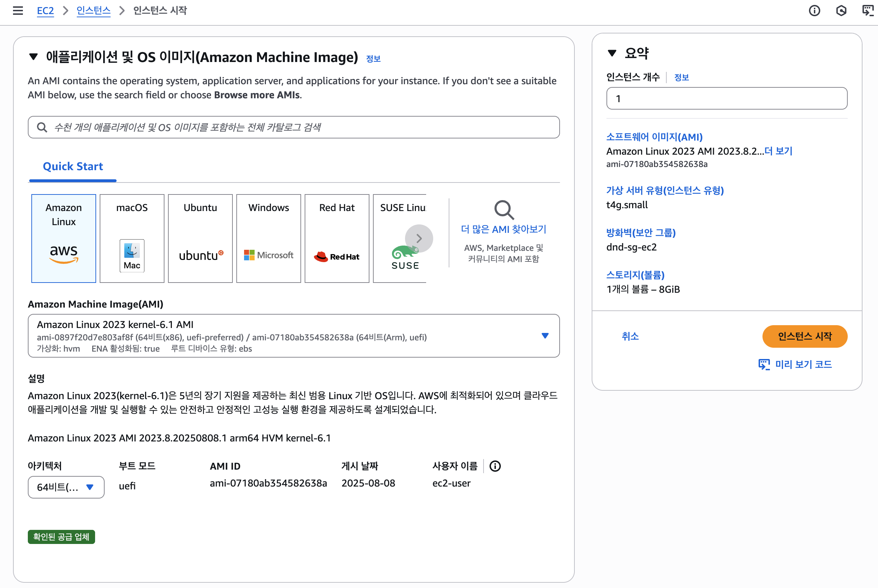The image size is (878, 588).
Task: Open the 아키텍처 64비트 dropdown
Action: pyautogui.click(x=66, y=487)
